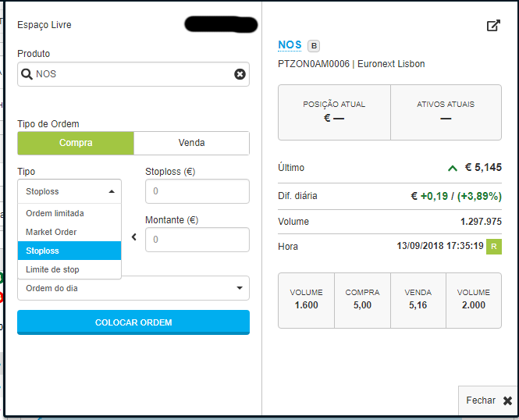
Task: Click the ATIVOS ATUAIS box
Action: pos(446,112)
